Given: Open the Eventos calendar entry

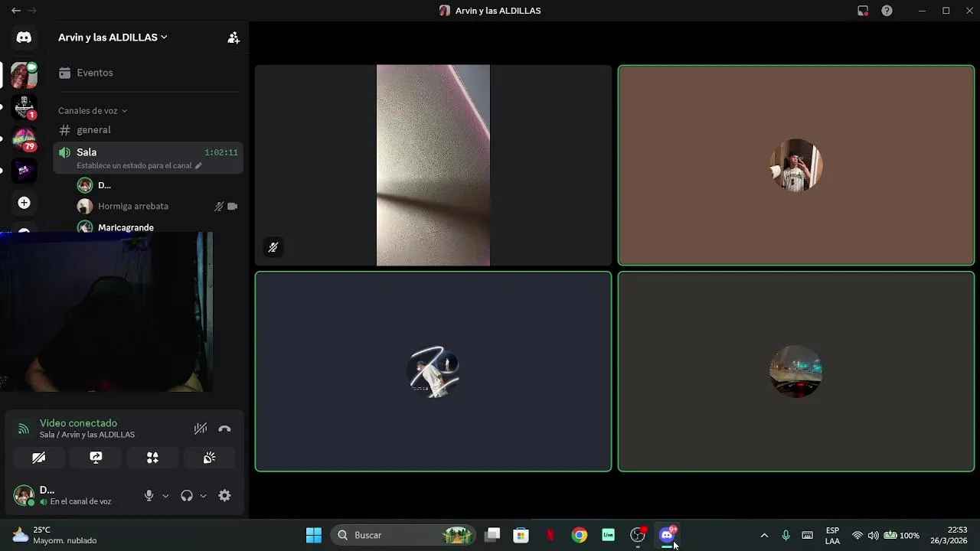Looking at the screenshot, I should pos(148,73).
